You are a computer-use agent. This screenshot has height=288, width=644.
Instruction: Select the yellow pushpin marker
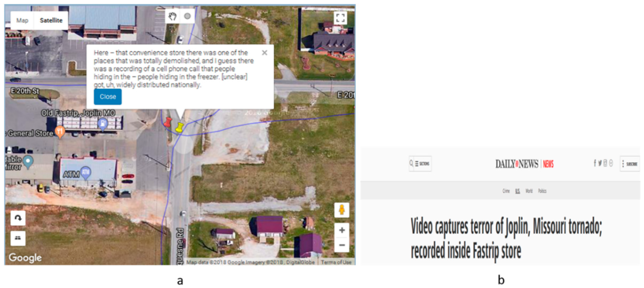(x=179, y=128)
